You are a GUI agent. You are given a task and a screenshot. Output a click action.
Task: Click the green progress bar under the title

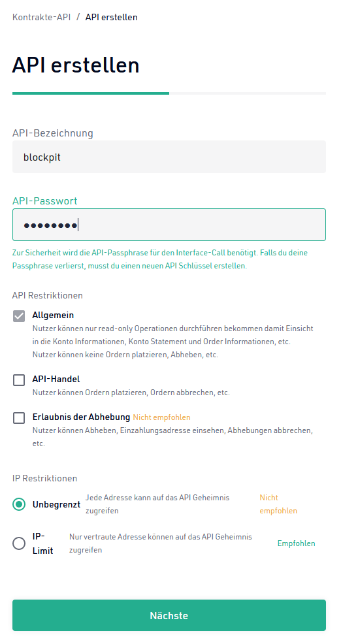91,93
